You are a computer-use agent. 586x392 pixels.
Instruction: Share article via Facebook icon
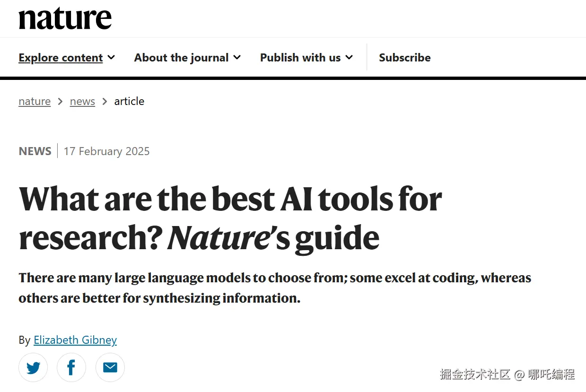[x=71, y=367]
